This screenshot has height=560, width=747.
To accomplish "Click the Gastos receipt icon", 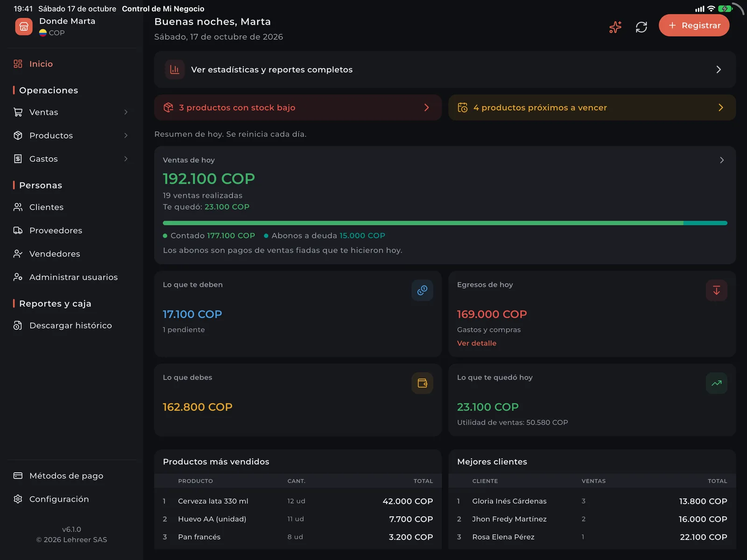I will pyautogui.click(x=18, y=159).
